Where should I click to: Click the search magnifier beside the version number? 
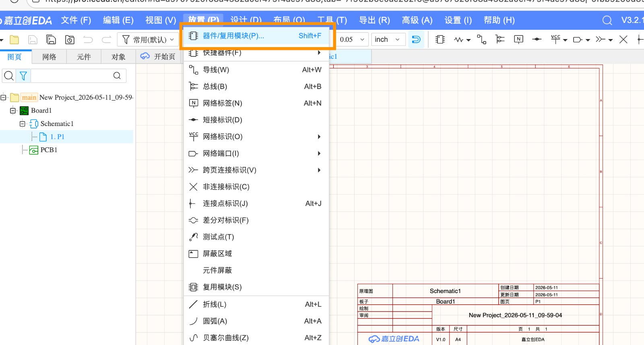607,20
